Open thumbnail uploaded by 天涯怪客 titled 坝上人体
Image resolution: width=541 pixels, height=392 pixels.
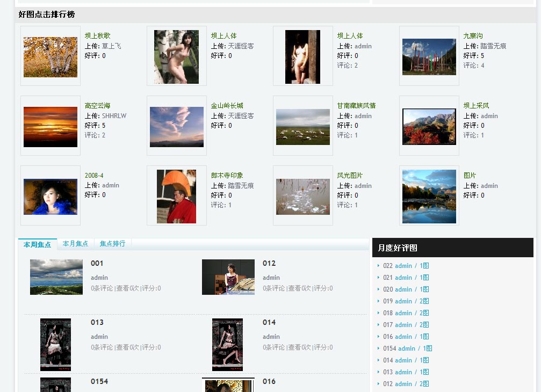pyautogui.click(x=176, y=57)
